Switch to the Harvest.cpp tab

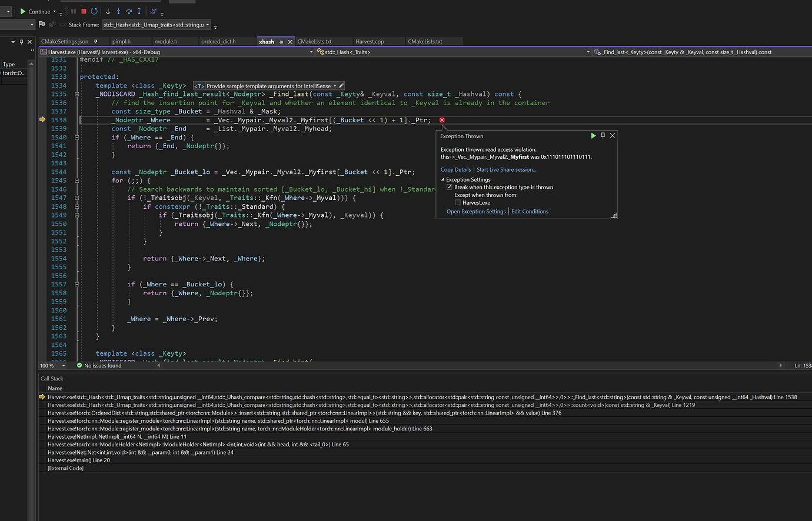[x=370, y=41]
